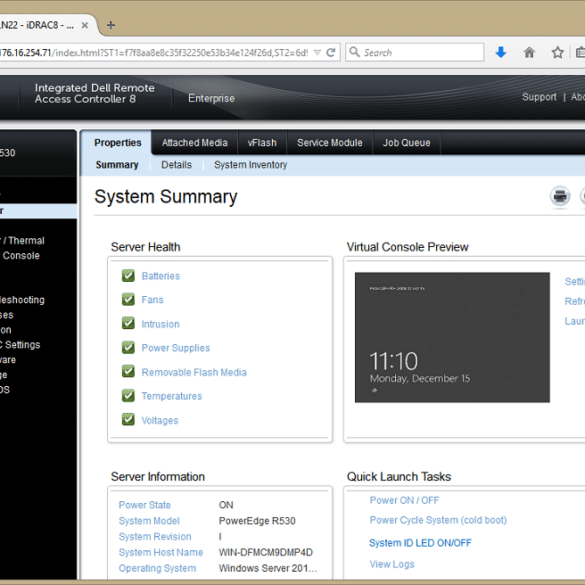
Task: Open a new browser tab
Action: click(x=110, y=25)
